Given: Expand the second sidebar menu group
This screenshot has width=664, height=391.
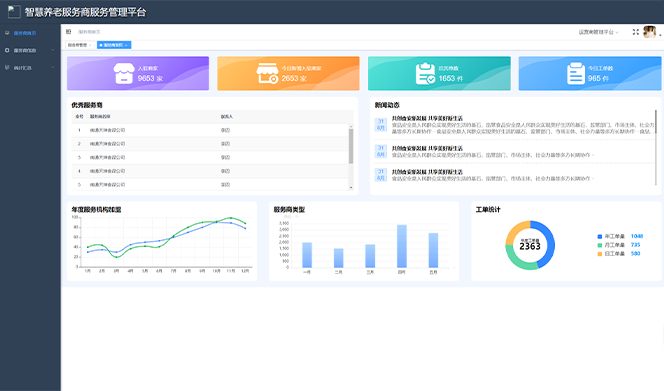Looking at the screenshot, I should point(30,50).
